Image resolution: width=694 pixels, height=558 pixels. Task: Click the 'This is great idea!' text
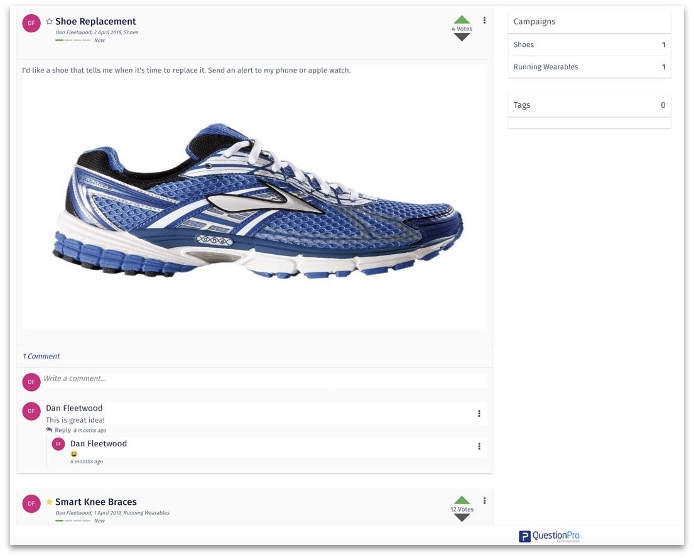[75, 420]
